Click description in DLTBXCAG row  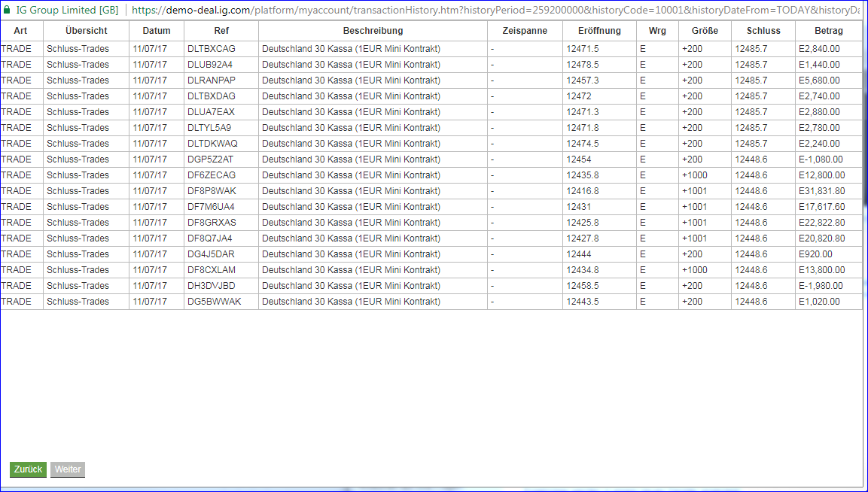[351, 49]
